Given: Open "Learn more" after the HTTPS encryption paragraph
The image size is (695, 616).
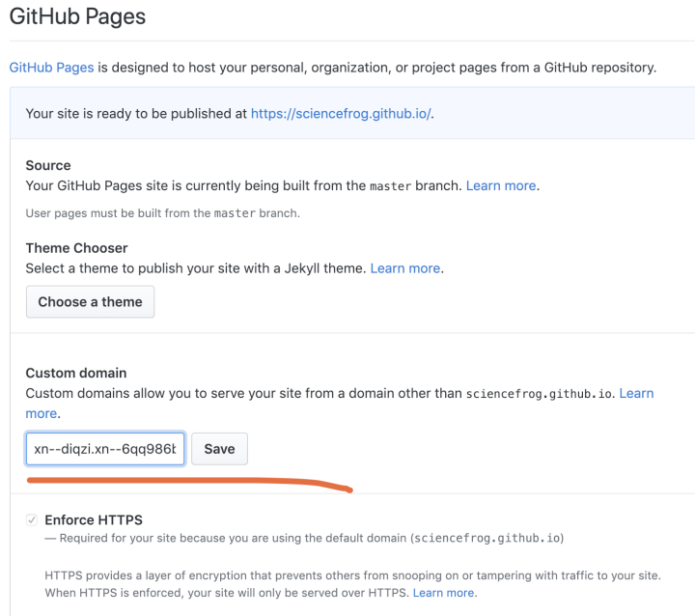Looking at the screenshot, I should tap(444, 592).
